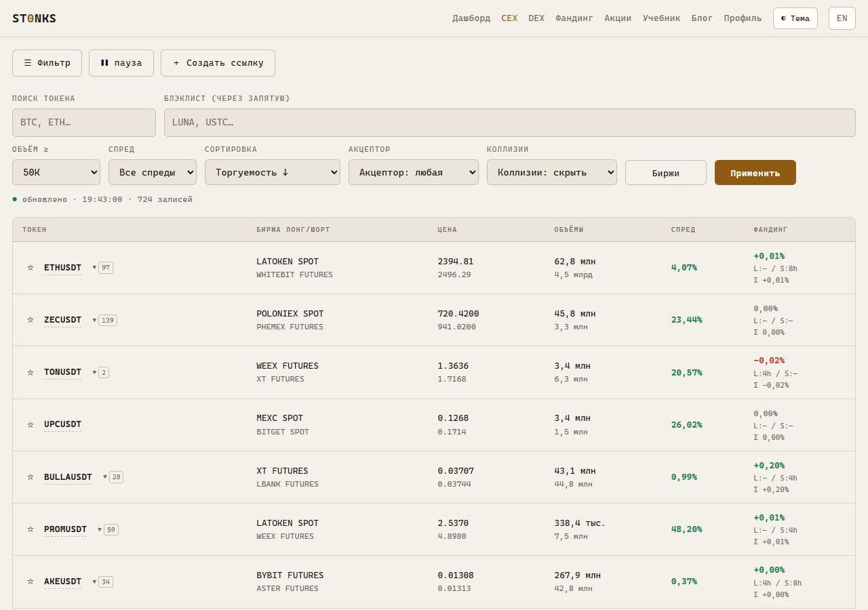The width and height of the screenshot is (868, 610).
Task: Open the Акцептор dropdown
Action: click(414, 172)
